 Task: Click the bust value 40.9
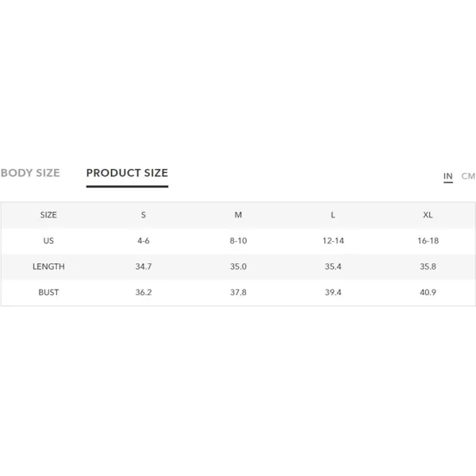click(x=428, y=292)
